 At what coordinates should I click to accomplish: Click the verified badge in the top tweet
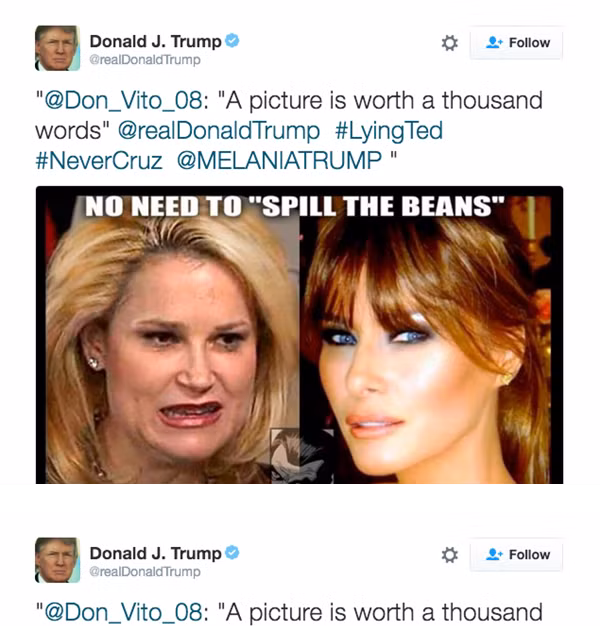coord(232,40)
